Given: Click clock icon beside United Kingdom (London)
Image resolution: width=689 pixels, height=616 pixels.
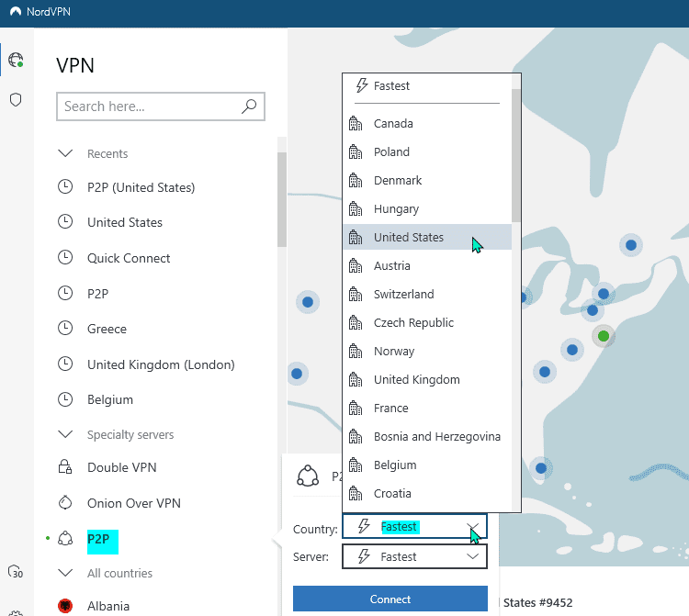Looking at the screenshot, I should coord(65,364).
